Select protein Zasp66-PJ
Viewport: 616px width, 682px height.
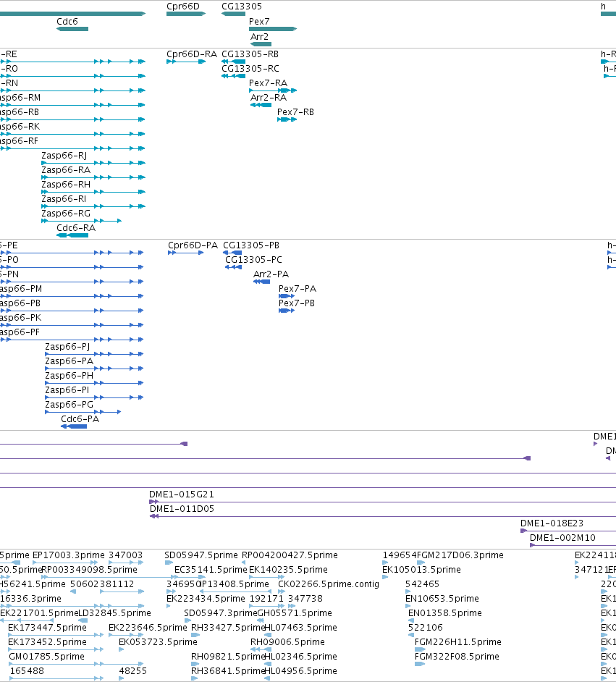tap(67, 346)
